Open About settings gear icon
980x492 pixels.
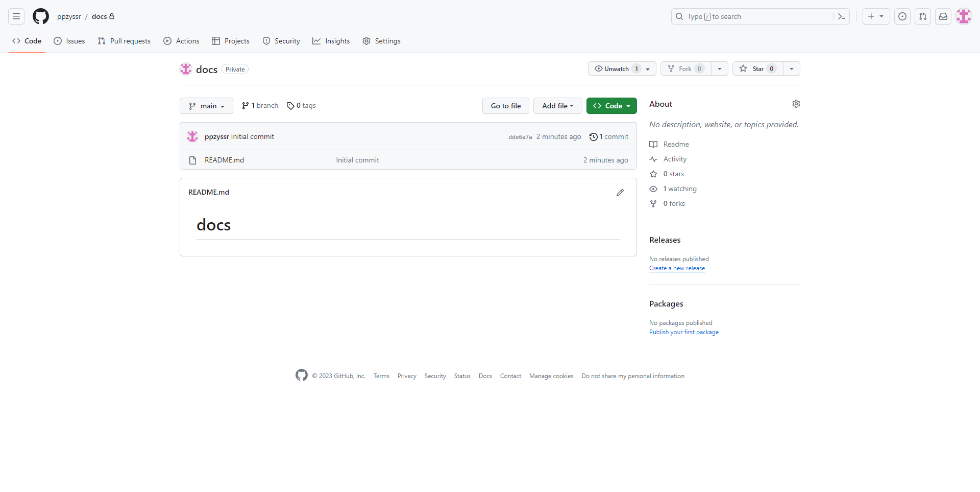click(x=796, y=104)
